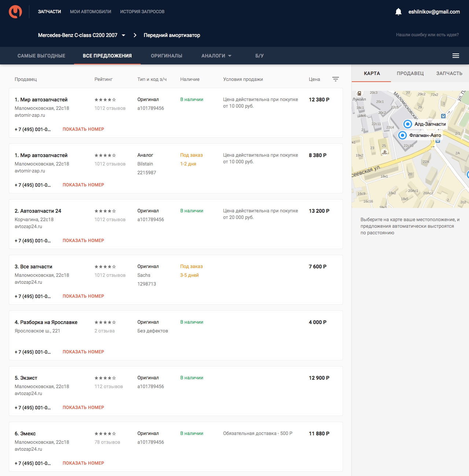Select the Запчасть side panel tab
Viewport: 469px width, 476px height.
click(449, 73)
